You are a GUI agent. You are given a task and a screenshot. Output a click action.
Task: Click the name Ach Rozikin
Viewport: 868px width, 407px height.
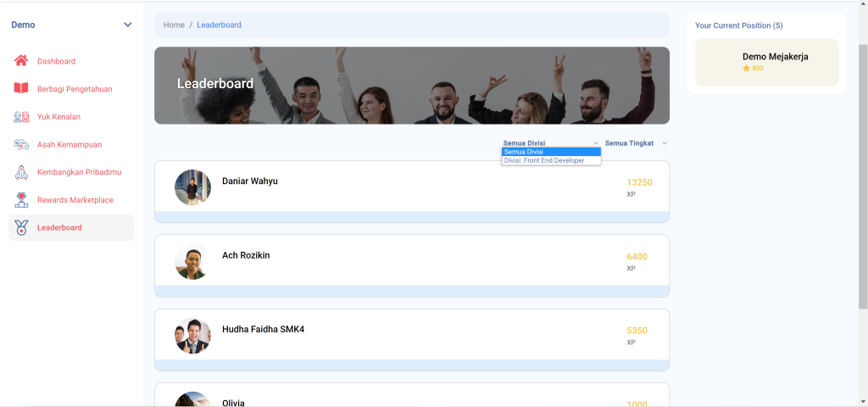[x=246, y=255]
